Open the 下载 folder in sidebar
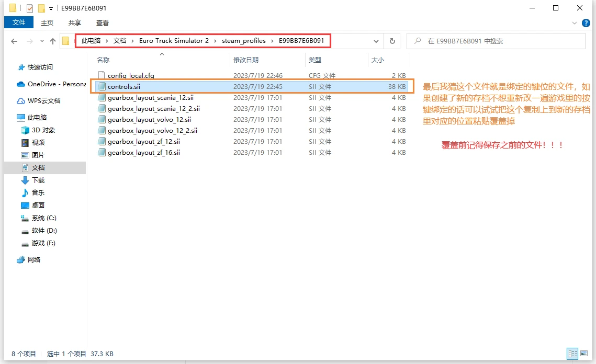Viewport: 596px width, 364px height. [38, 180]
